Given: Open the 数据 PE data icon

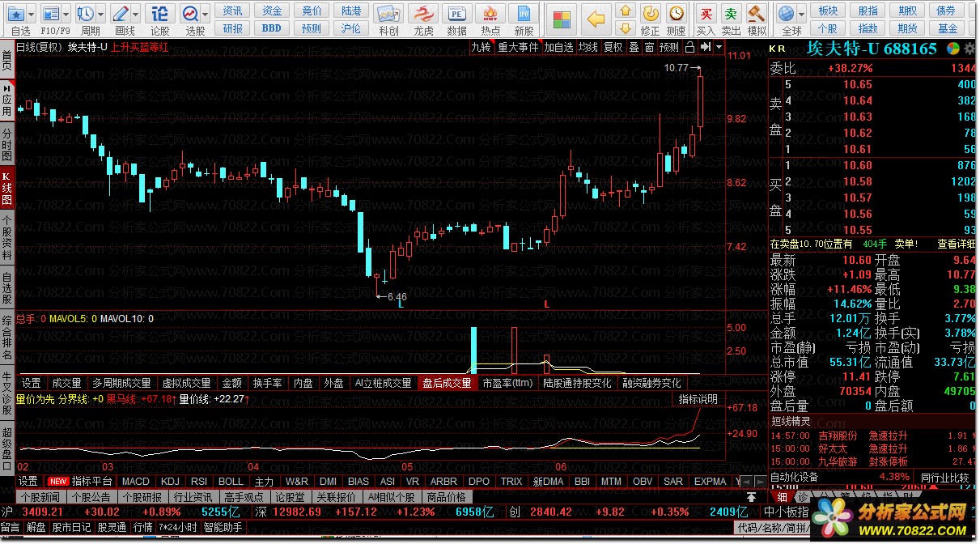Looking at the screenshot, I should pos(457,15).
